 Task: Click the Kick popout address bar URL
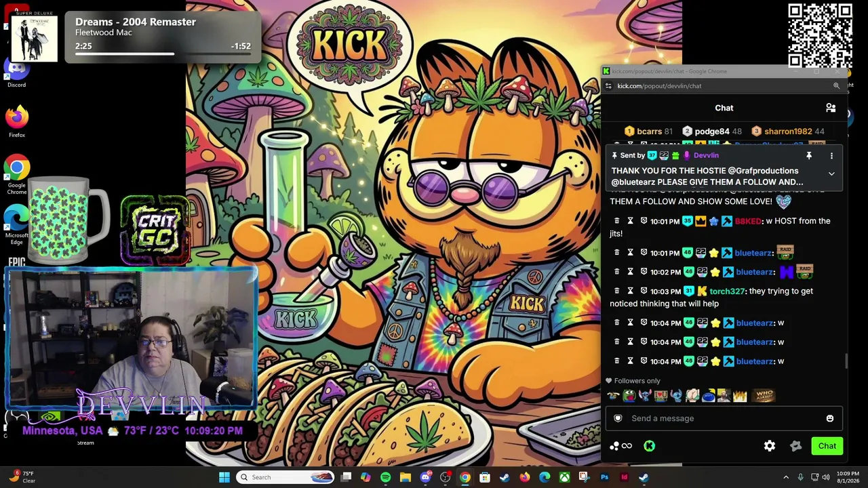(x=659, y=86)
